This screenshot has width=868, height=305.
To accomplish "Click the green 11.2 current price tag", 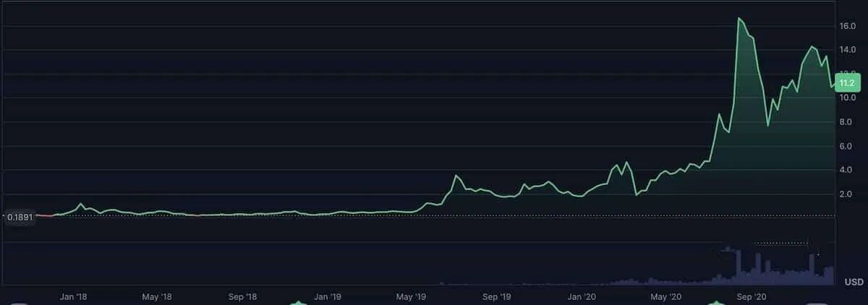I will pyautogui.click(x=846, y=83).
